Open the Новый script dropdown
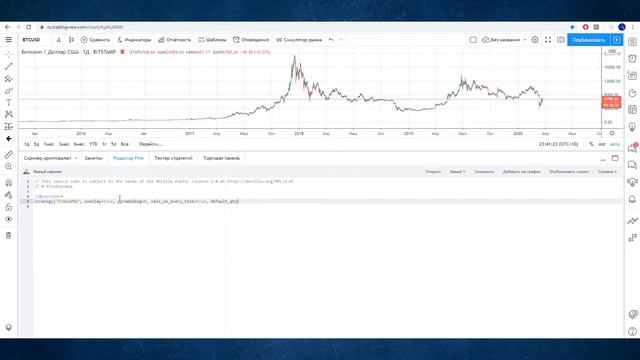Image resolution: width=640 pixels, height=360 pixels. (x=458, y=172)
